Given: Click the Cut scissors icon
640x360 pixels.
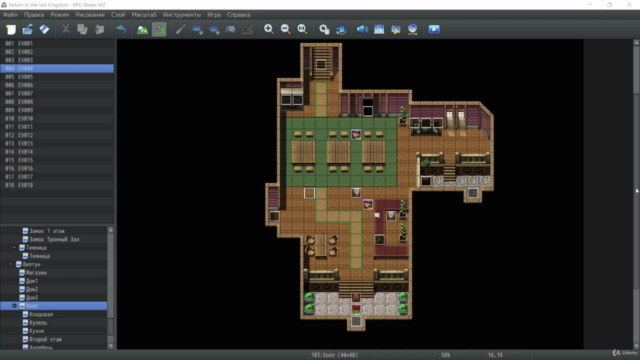Looking at the screenshot, I should click(x=65, y=29).
